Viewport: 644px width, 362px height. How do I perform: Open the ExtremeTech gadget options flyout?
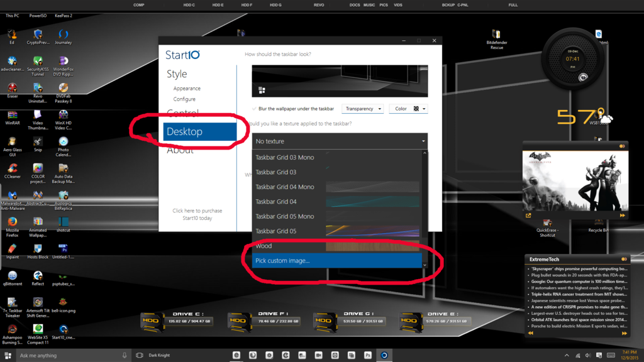pyautogui.click(x=623, y=258)
